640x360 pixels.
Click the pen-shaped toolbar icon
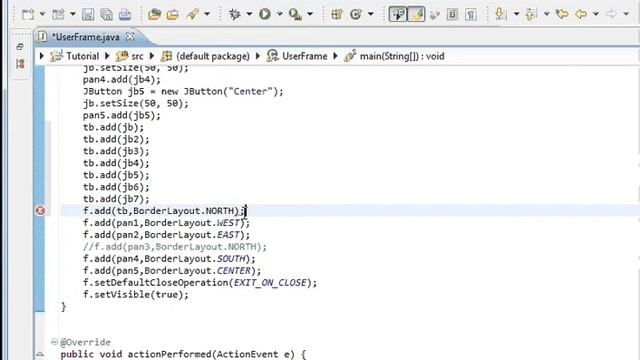tap(192, 15)
